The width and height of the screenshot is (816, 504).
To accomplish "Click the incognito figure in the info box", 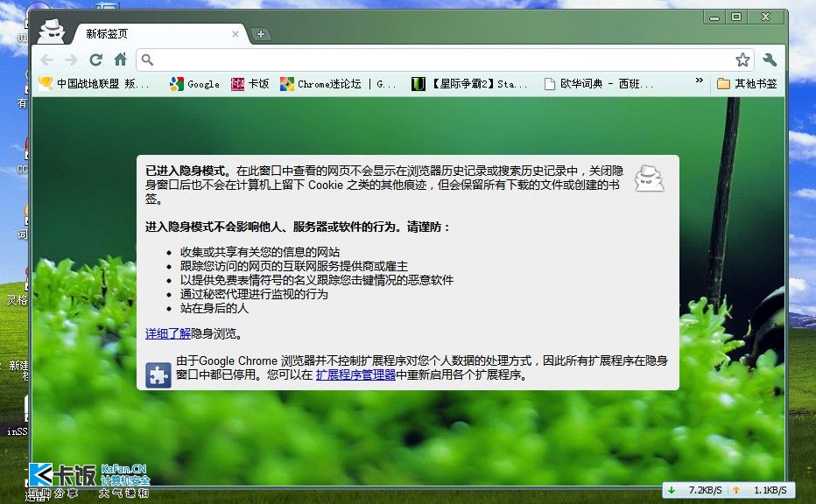I will 649,178.
